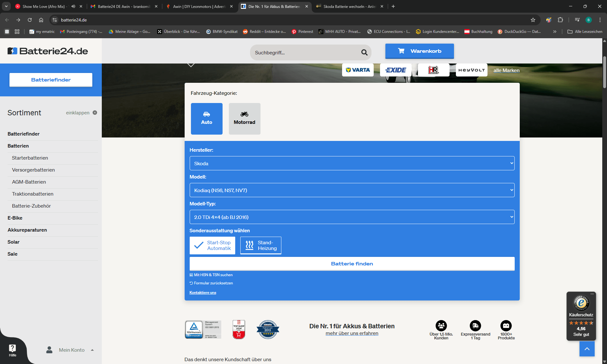
Task: Open the Kontaktiere uns link
Action: [203, 293]
